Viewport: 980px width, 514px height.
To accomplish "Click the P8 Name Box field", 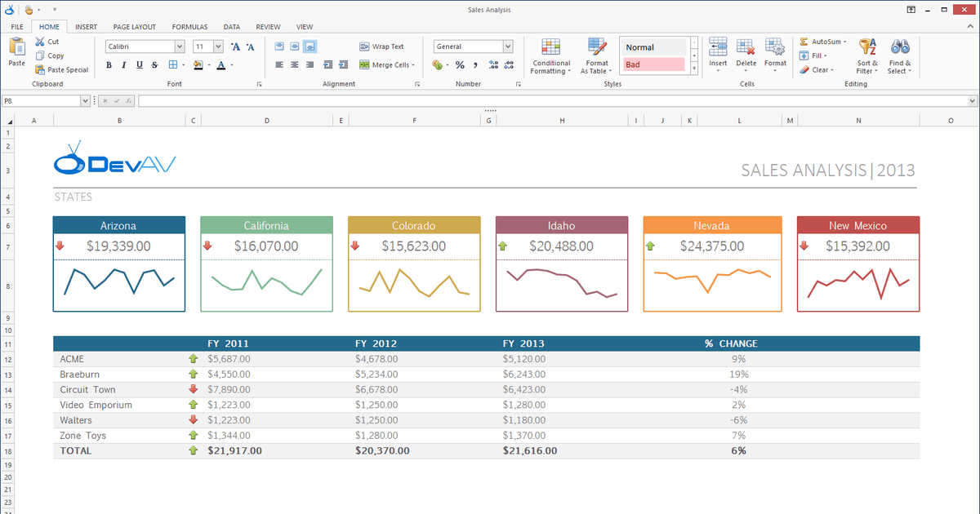I will point(41,100).
